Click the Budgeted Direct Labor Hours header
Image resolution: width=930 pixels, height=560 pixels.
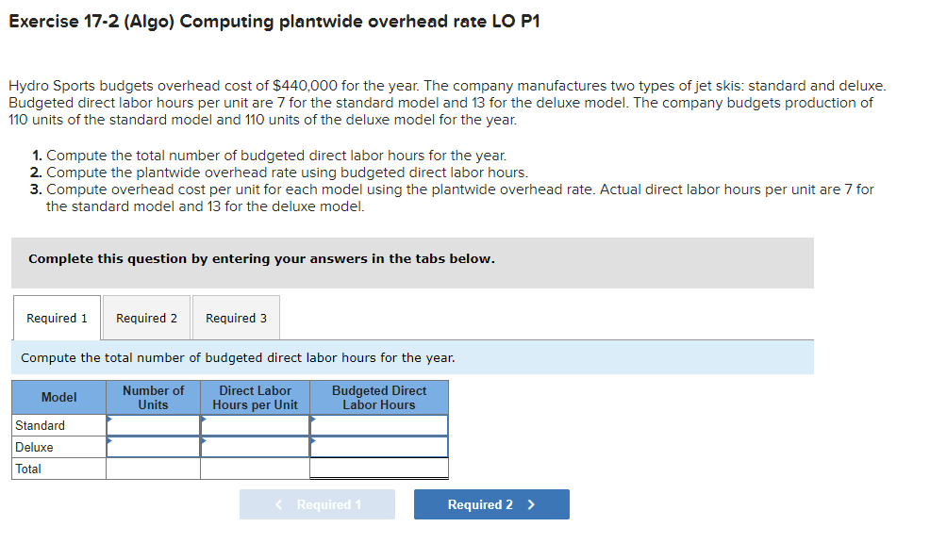click(x=378, y=397)
